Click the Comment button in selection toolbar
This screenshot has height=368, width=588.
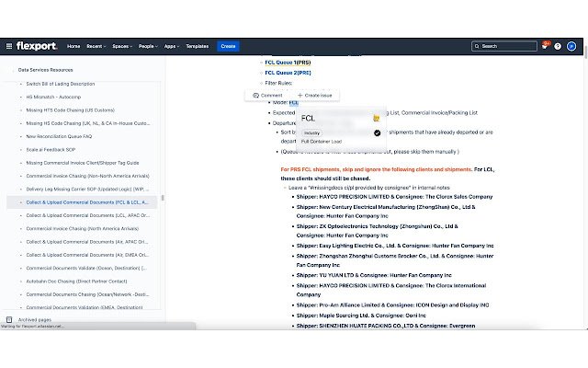click(267, 96)
